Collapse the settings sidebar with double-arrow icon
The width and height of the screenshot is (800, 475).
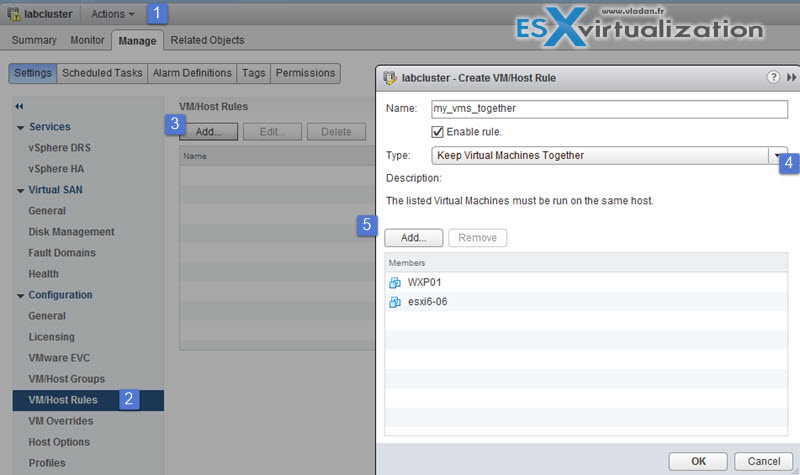pyautogui.click(x=19, y=106)
